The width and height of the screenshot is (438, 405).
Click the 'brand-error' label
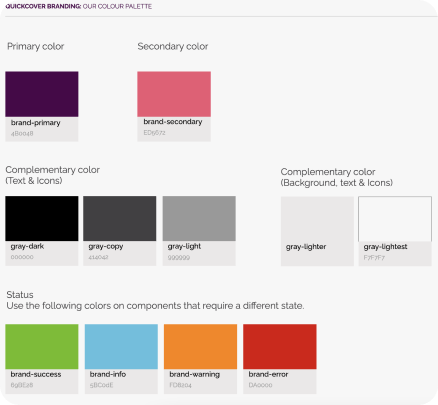(268, 374)
